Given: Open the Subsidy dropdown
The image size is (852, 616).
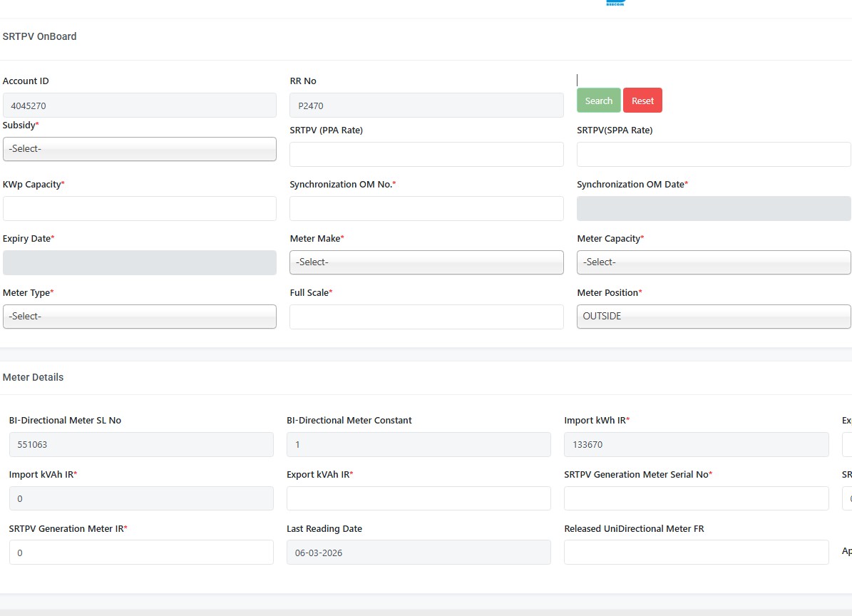Looking at the screenshot, I should 140,149.
